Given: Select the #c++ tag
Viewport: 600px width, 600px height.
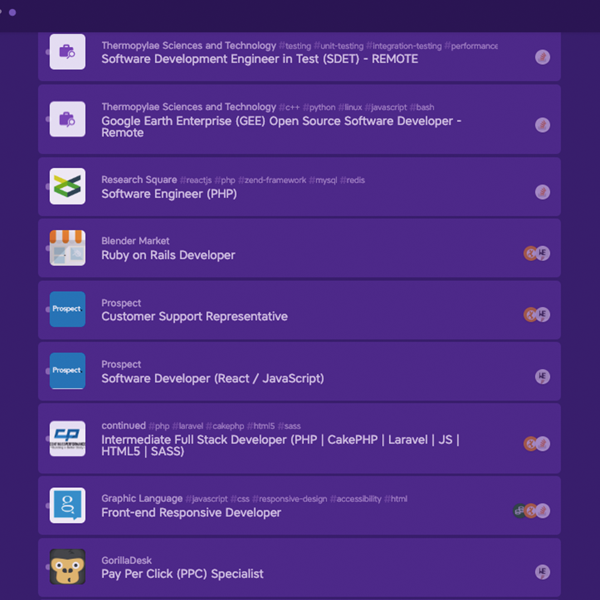Looking at the screenshot, I should (x=289, y=107).
